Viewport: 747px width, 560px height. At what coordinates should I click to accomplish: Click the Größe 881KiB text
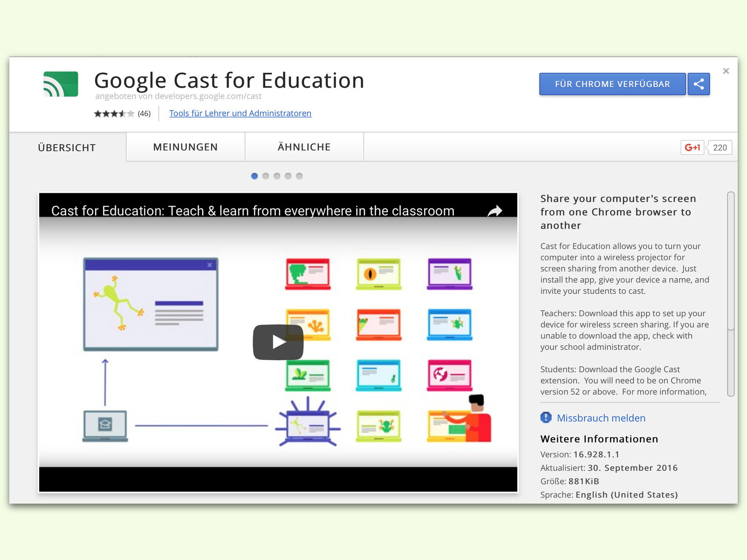[570, 482]
